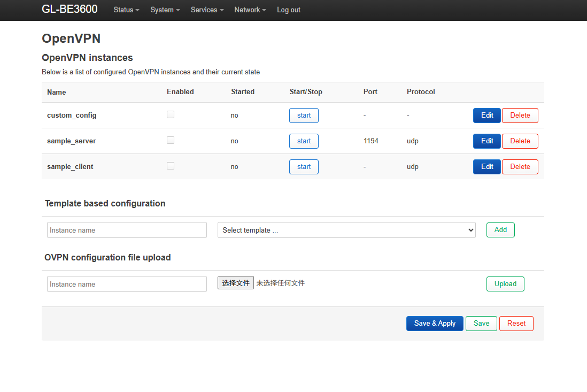Choose a file with 选择文件 button
The image size is (587, 392).
coord(236,283)
